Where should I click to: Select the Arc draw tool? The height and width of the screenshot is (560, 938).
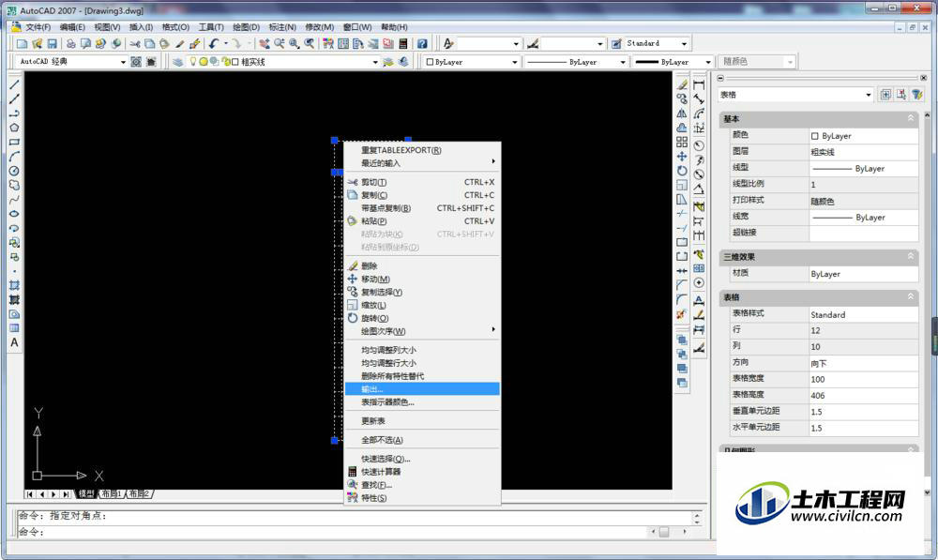coord(14,156)
